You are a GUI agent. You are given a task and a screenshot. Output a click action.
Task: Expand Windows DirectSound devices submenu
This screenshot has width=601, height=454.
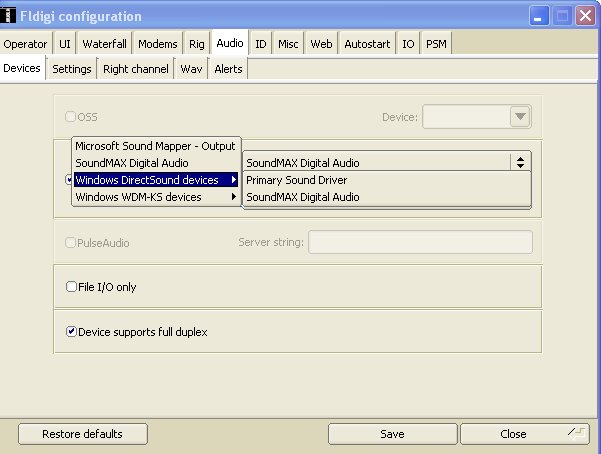(x=157, y=180)
